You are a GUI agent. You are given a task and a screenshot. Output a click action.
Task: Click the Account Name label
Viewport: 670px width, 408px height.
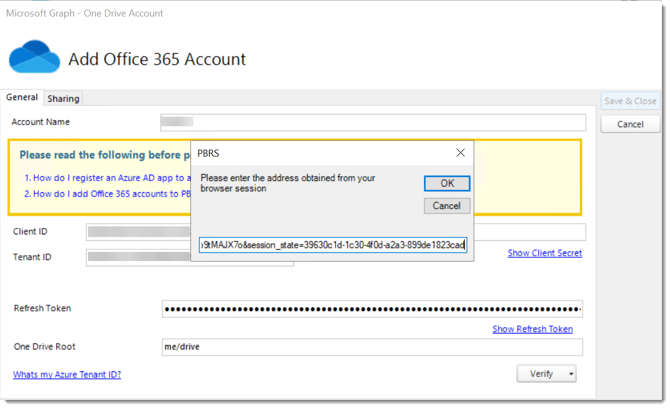pyautogui.click(x=40, y=122)
